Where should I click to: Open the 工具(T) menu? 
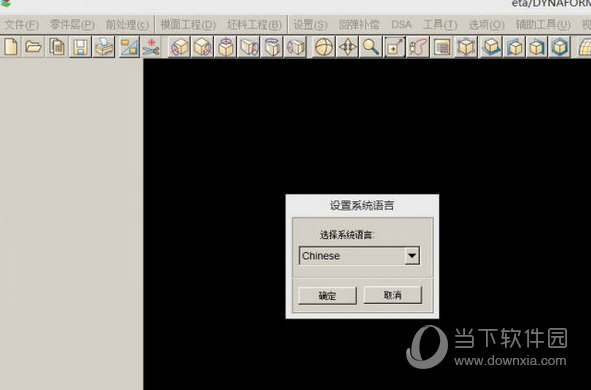pos(440,25)
